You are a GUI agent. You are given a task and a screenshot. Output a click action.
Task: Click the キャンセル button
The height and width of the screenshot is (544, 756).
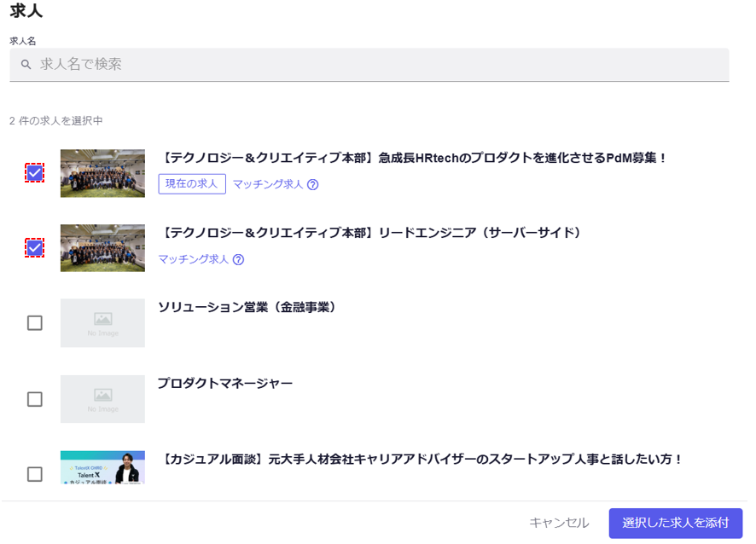559,523
